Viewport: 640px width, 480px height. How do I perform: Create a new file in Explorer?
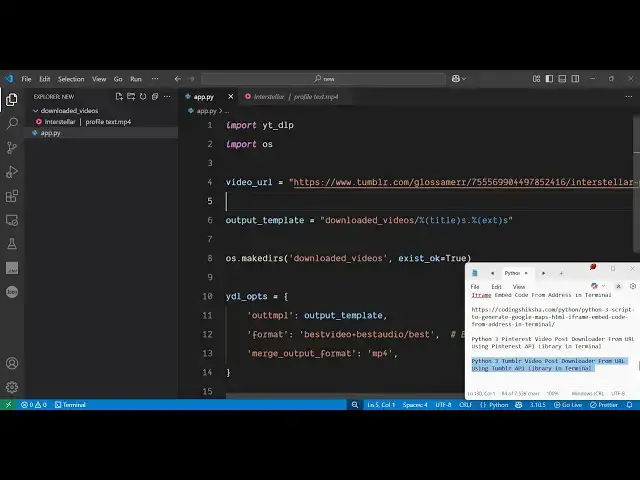pyautogui.click(x=119, y=97)
